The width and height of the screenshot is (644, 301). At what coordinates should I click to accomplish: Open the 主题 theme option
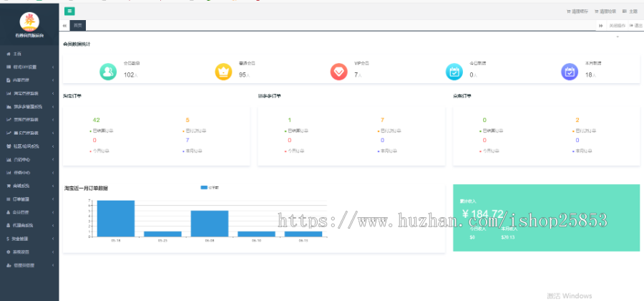click(x=630, y=11)
